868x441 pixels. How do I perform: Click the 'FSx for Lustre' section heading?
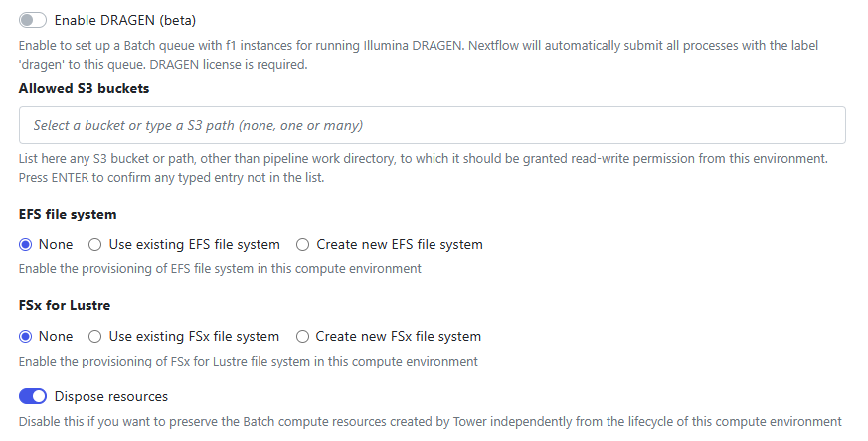tap(66, 306)
